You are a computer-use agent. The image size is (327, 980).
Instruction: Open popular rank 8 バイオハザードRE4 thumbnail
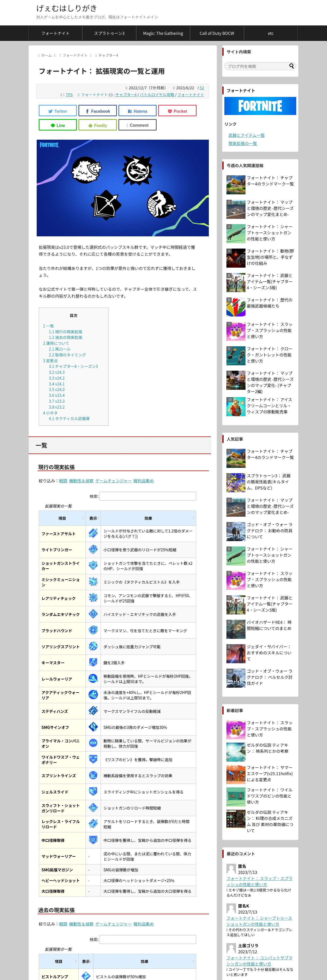coord(236,629)
